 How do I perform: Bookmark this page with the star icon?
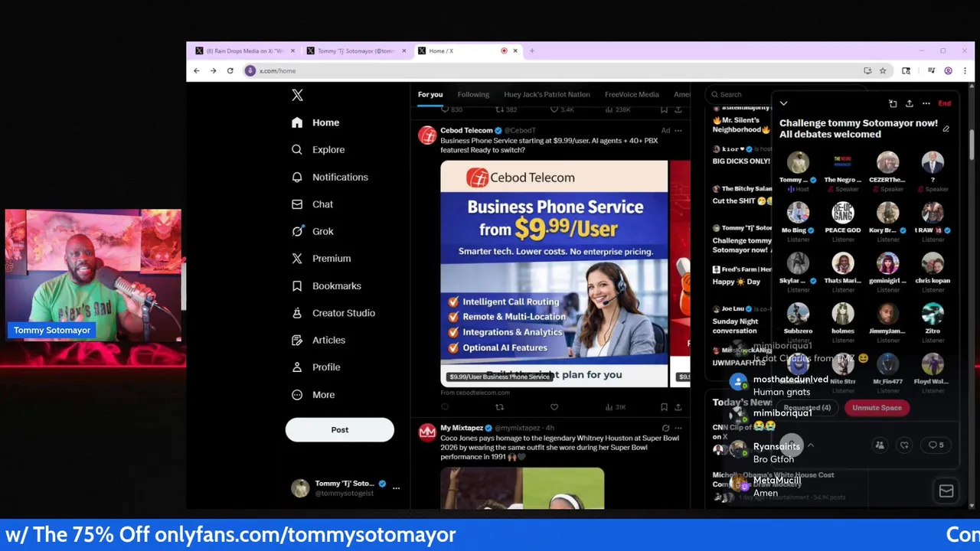click(883, 70)
